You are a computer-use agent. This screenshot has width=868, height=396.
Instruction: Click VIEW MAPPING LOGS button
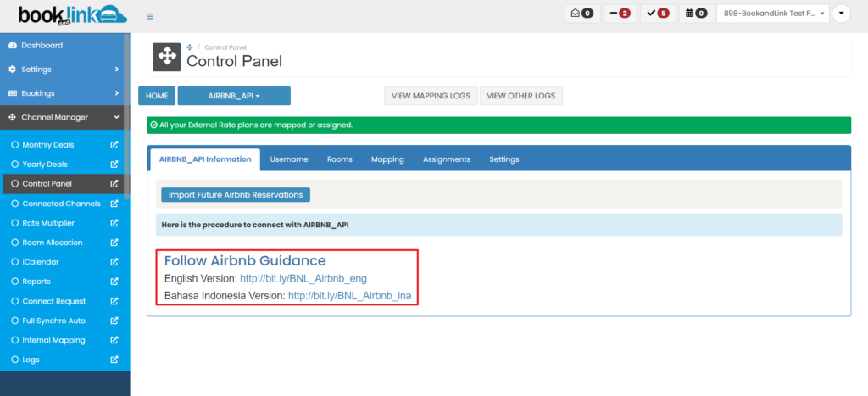431,96
